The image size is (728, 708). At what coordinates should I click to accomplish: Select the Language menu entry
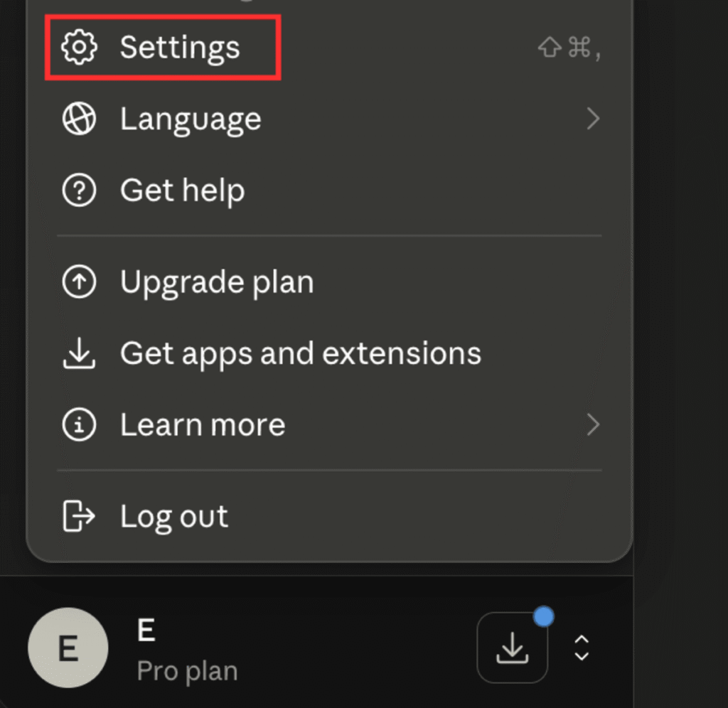(330, 119)
